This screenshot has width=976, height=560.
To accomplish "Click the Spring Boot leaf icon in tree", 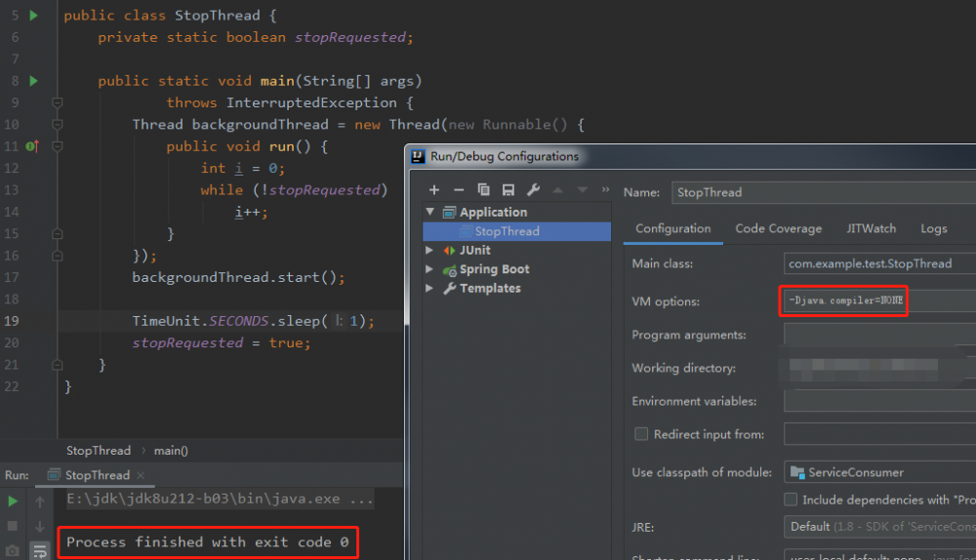I will pyautogui.click(x=449, y=270).
